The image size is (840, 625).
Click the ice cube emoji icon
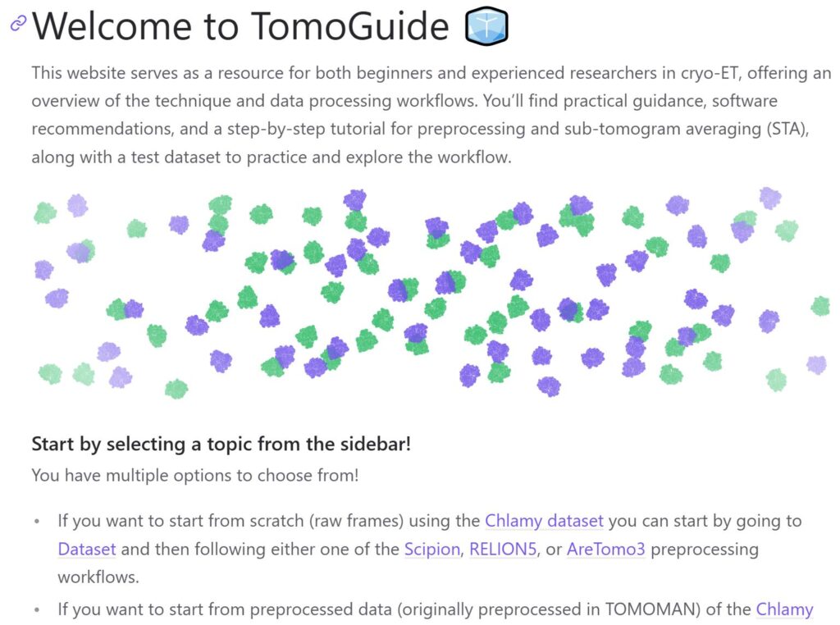coord(486,25)
